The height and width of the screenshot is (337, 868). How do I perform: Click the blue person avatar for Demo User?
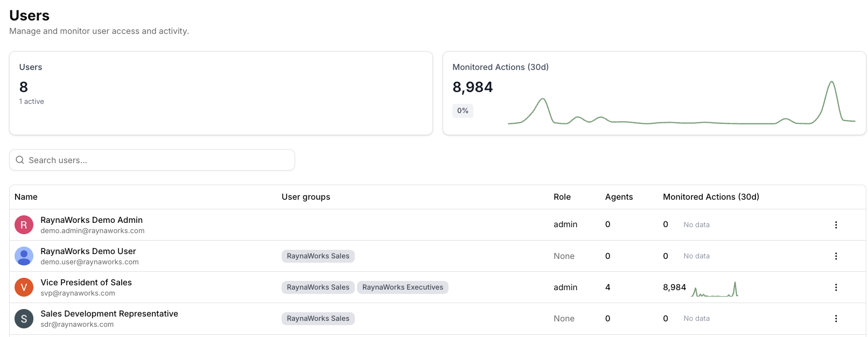[x=24, y=256]
